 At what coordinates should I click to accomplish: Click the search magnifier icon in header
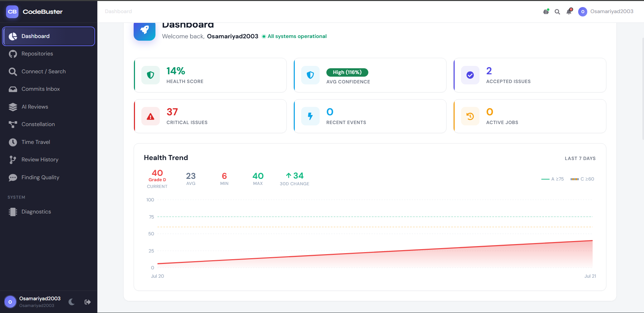point(557,12)
